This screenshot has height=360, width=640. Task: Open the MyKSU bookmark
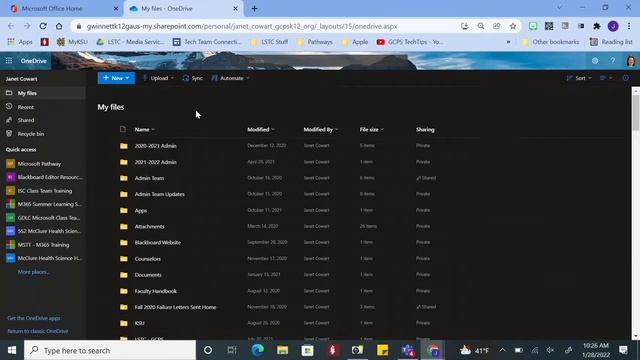(72, 42)
